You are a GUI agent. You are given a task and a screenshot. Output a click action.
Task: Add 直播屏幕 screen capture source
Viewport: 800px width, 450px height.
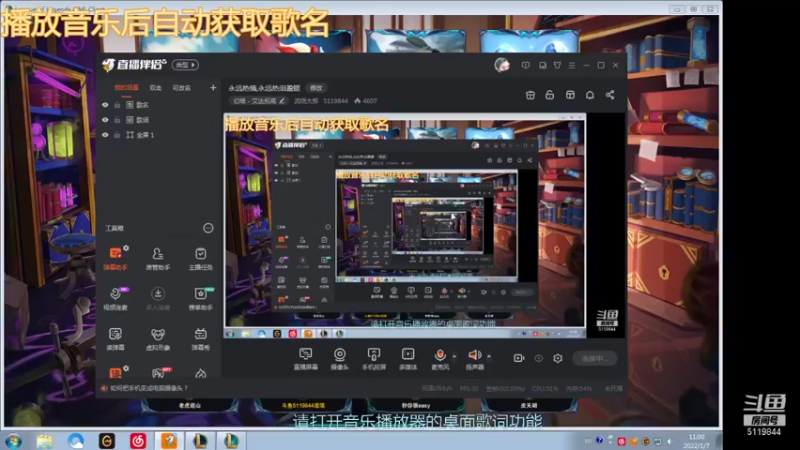pyautogui.click(x=306, y=359)
